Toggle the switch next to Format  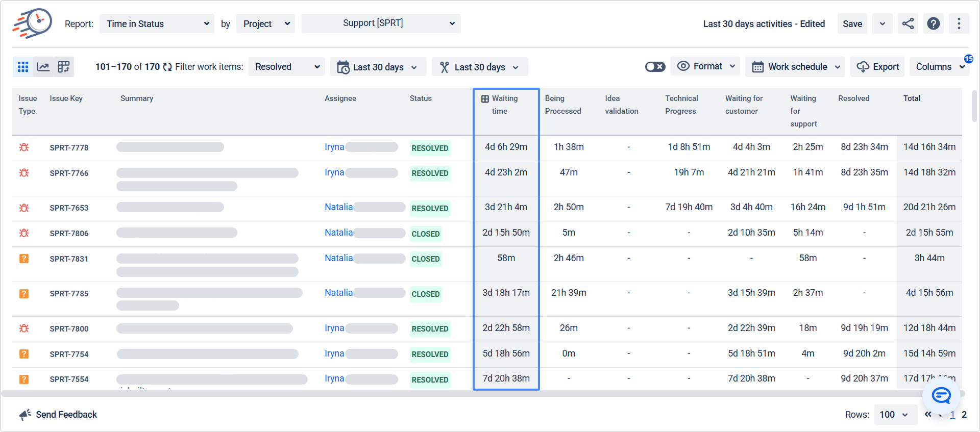[x=655, y=67]
